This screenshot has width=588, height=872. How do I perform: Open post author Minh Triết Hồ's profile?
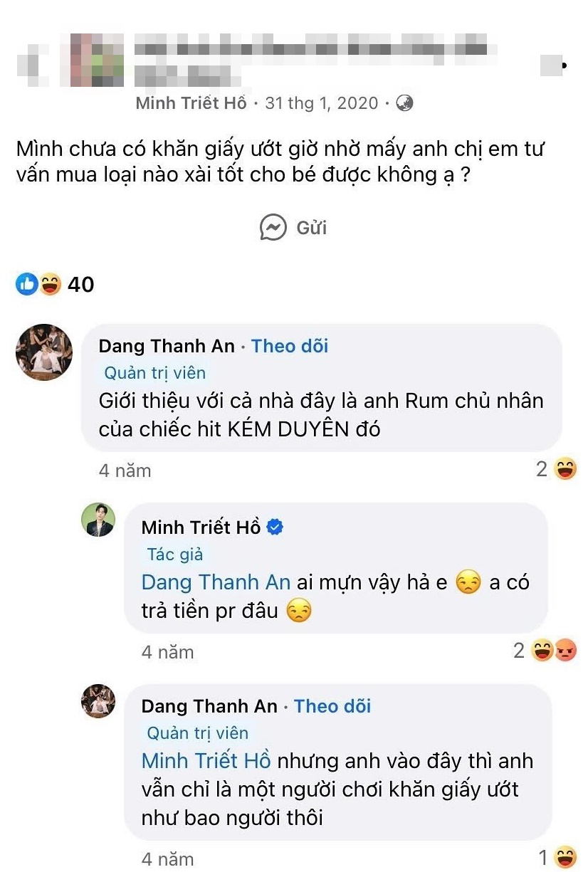click(x=191, y=103)
